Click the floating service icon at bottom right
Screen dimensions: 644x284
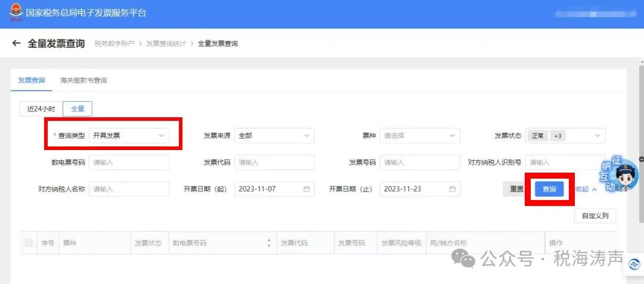(x=634, y=265)
